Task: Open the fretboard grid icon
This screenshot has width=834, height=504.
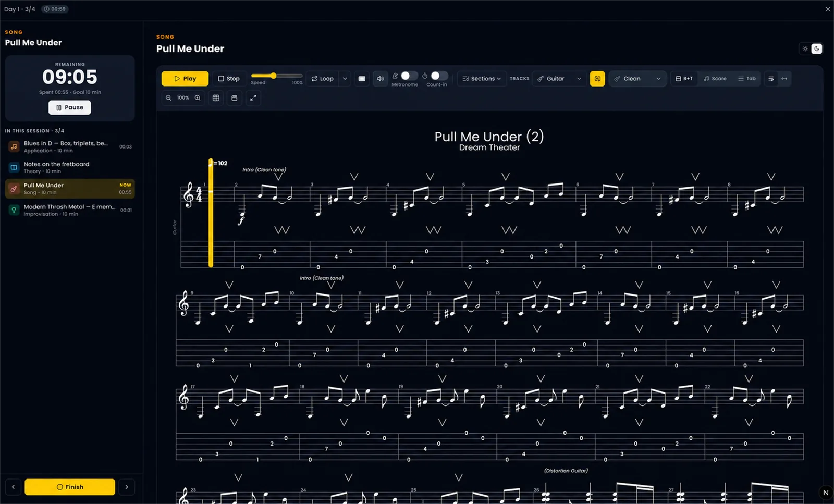Action: tap(216, 98)
